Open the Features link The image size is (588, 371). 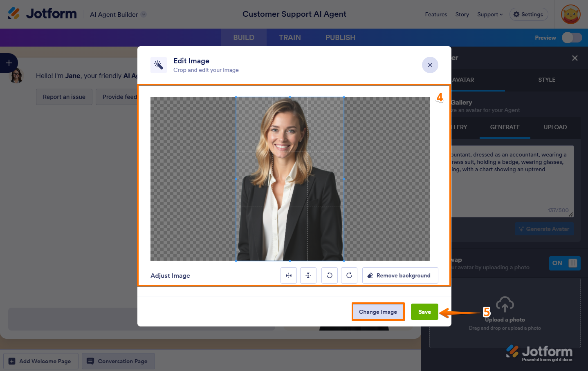[436, 14]
